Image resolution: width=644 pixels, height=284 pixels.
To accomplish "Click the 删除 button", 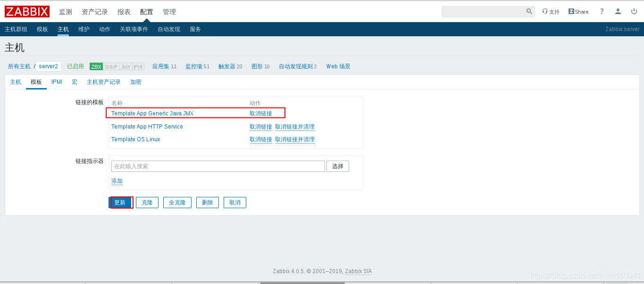I will 208,203.
